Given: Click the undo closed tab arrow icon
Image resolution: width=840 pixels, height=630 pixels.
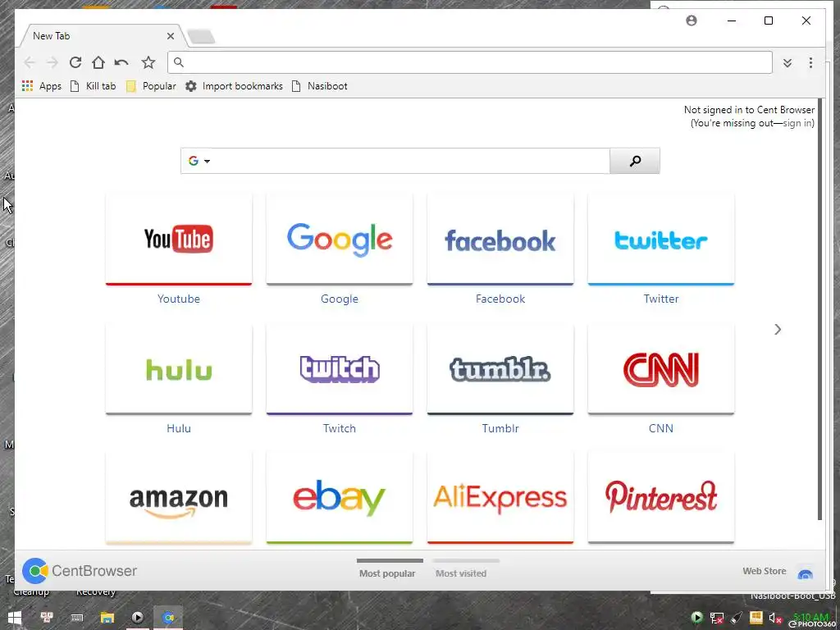Looking at the screenshot, I should [121, 62].
